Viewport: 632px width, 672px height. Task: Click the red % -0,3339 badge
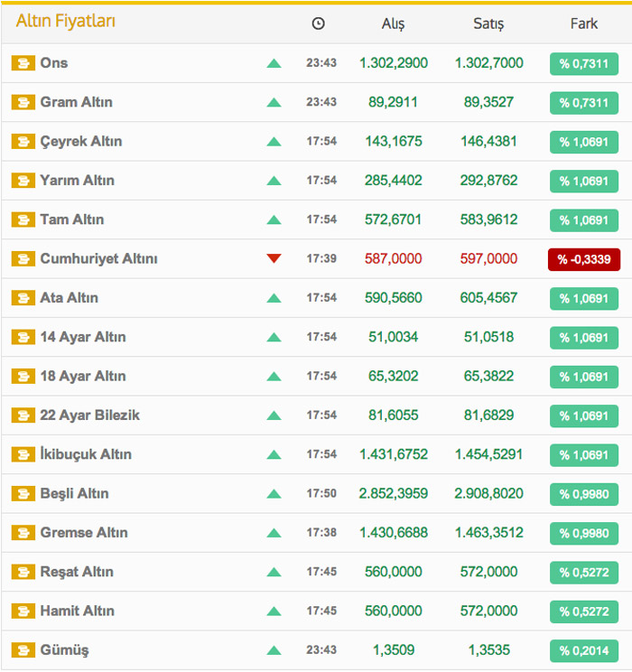pos(583,259)
